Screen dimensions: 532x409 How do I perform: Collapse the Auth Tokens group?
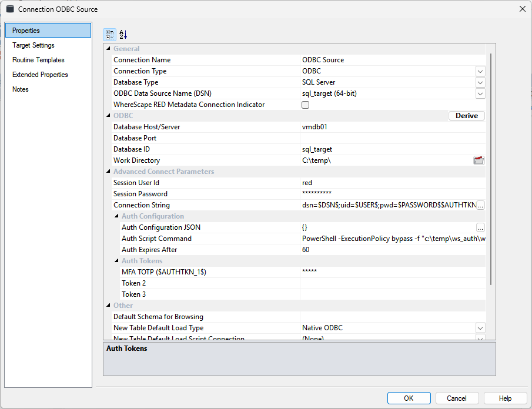pos(116,261)
